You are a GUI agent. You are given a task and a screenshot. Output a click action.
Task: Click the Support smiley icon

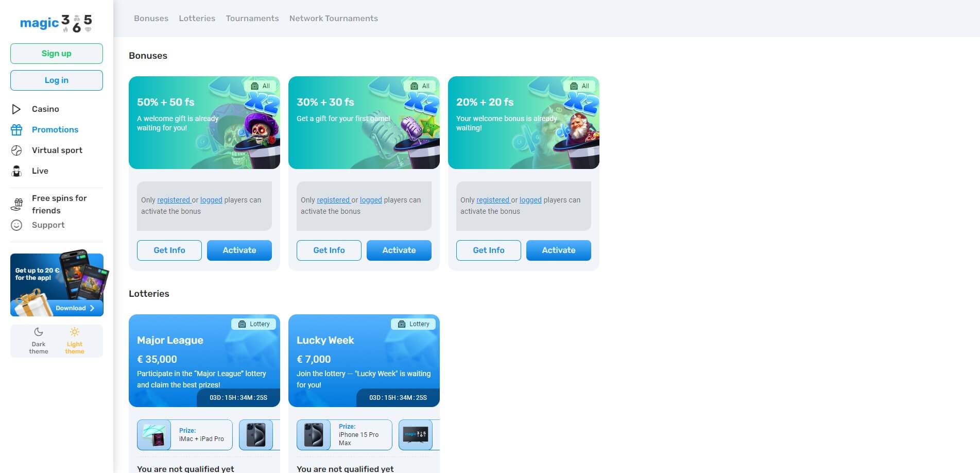tap(16, 225)
